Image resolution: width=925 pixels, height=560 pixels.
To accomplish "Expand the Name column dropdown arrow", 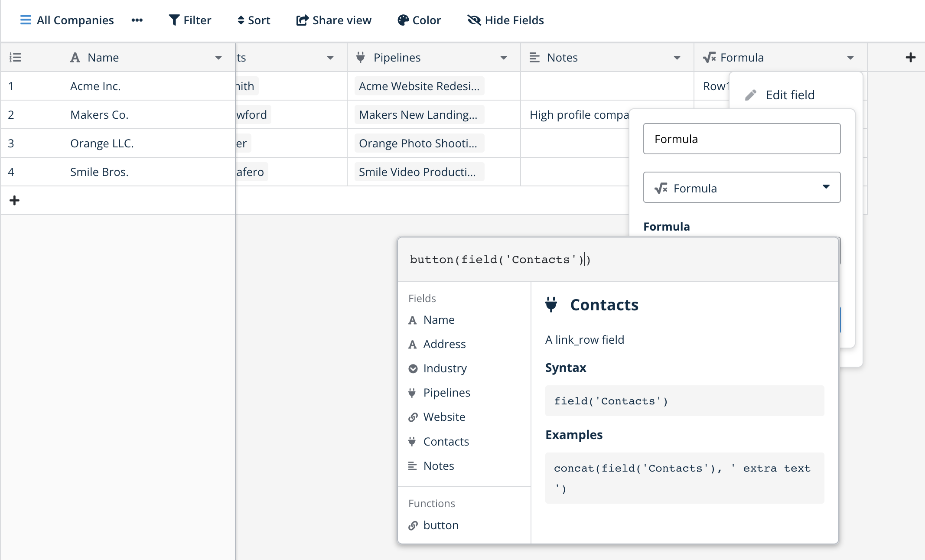I will click(218, 58).
